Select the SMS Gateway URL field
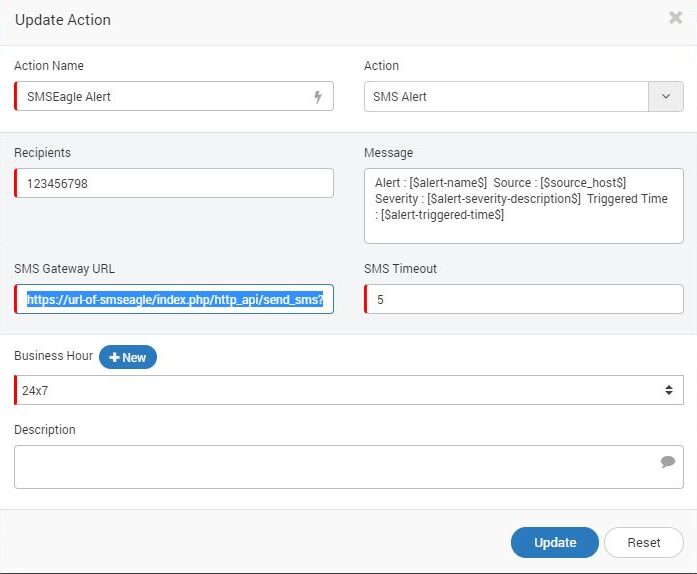This screenshot has height=574, width=697. pyautogui.click(x=175, y=299)
